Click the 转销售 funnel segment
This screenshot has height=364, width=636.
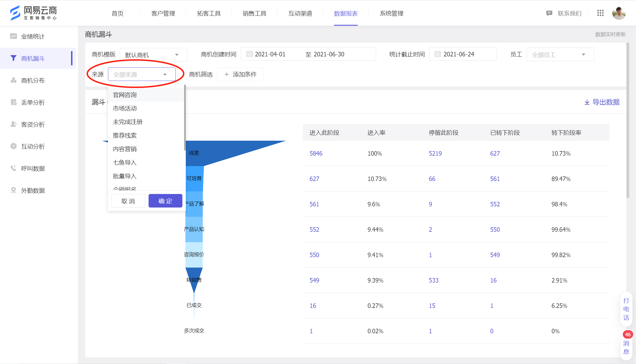(194, 280)
